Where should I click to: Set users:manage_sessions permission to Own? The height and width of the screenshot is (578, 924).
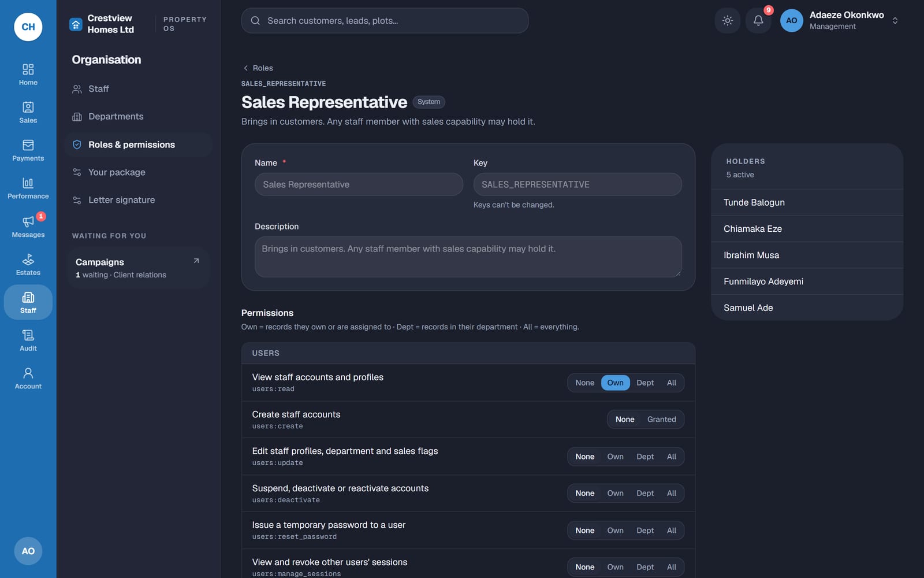615,567
